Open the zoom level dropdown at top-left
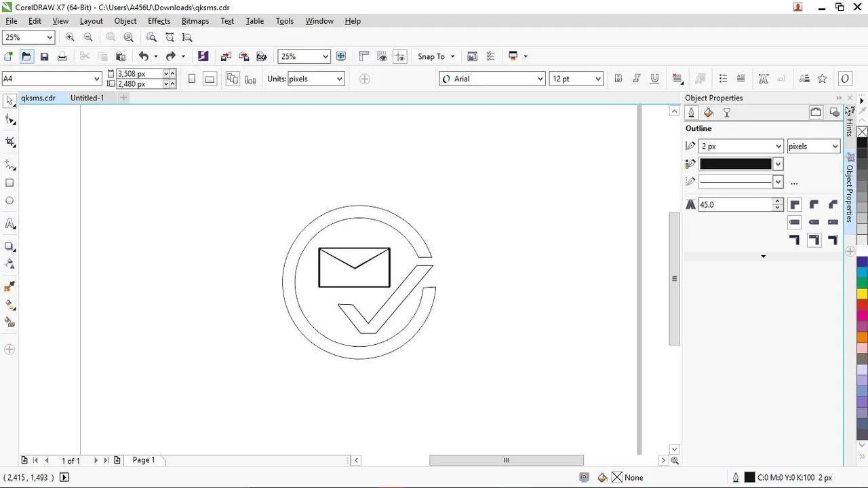 50,38
